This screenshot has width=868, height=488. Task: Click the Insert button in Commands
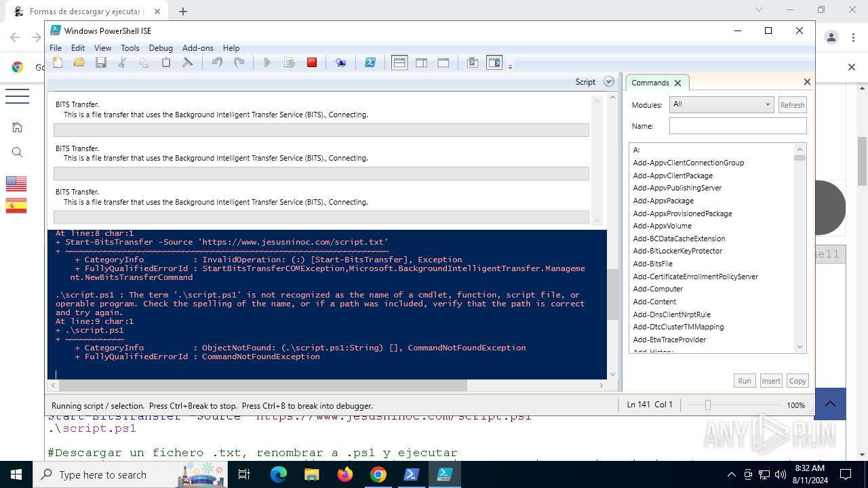pyautogui.click(x=770, y=381)
